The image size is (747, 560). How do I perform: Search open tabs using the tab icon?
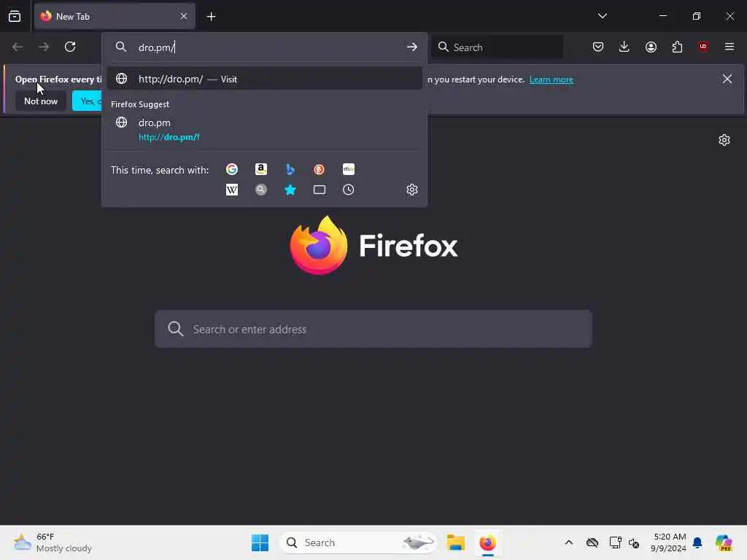(320, 190)
